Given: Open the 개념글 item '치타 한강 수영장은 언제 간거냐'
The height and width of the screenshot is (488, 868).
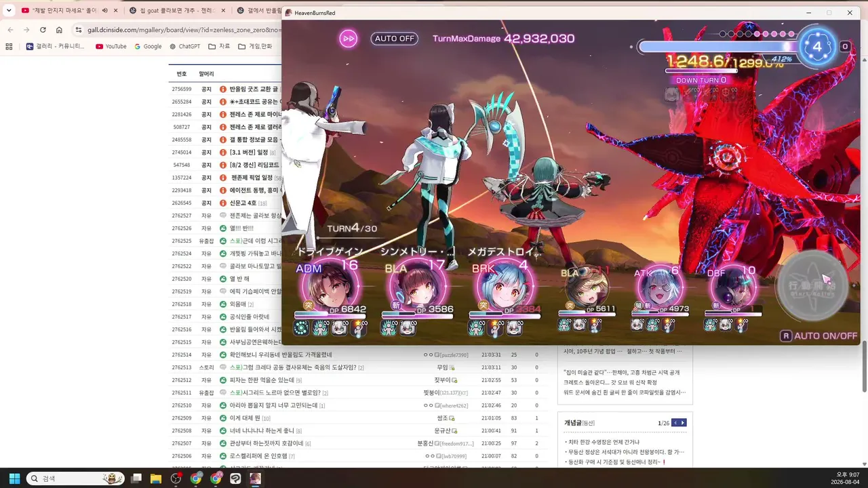Looking at the screenshot, I should click(604, 442).
